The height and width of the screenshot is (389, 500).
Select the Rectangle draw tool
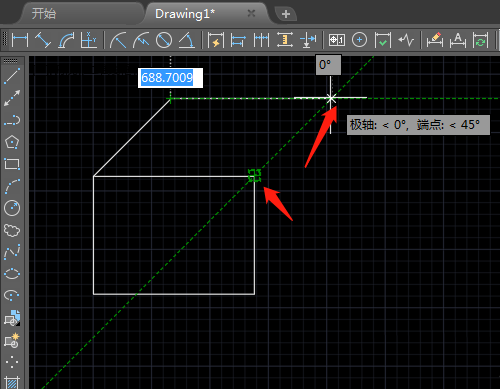coord(12,164)
